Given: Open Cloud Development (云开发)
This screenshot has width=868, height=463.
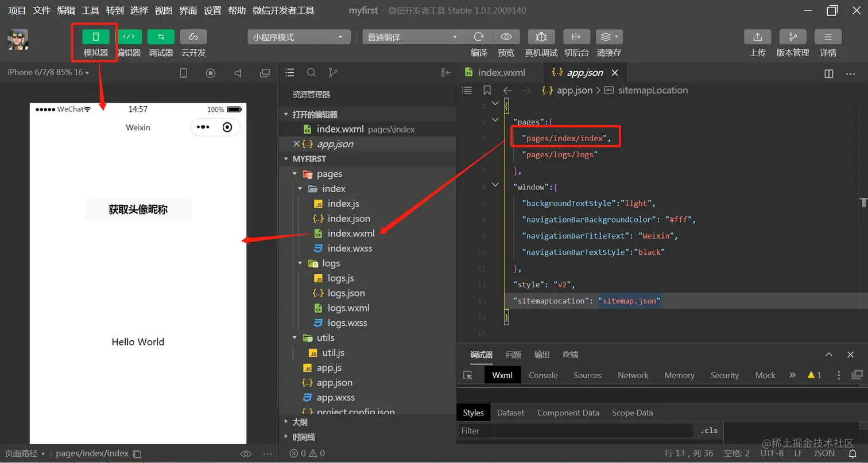Looking at the screenshot, I should click(193, 37).
